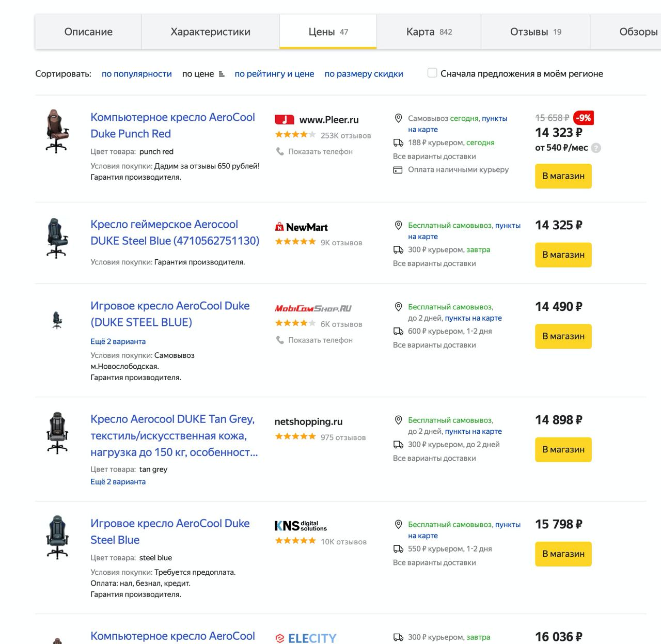Screen dimensions: 661x644
Task: Open MobiComShop 6K отзывов
Action: click(x=341, y=324)
